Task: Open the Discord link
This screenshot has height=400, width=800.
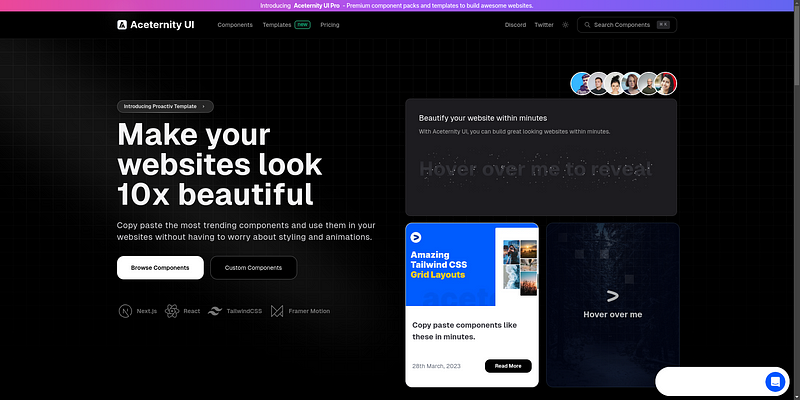Action: pos(515,24)
